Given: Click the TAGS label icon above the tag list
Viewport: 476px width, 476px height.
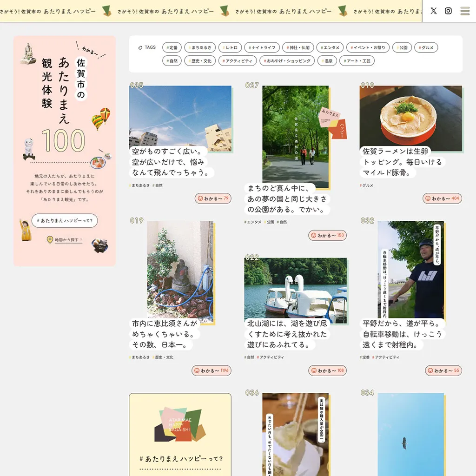Looking at the screenshot, I should [141, 47].
